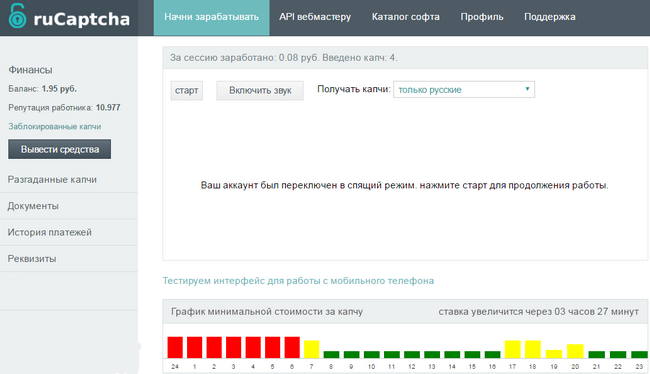Click the yellow bar for hour 20
This screenshot has height=374, width=650.
click(575, 351)
